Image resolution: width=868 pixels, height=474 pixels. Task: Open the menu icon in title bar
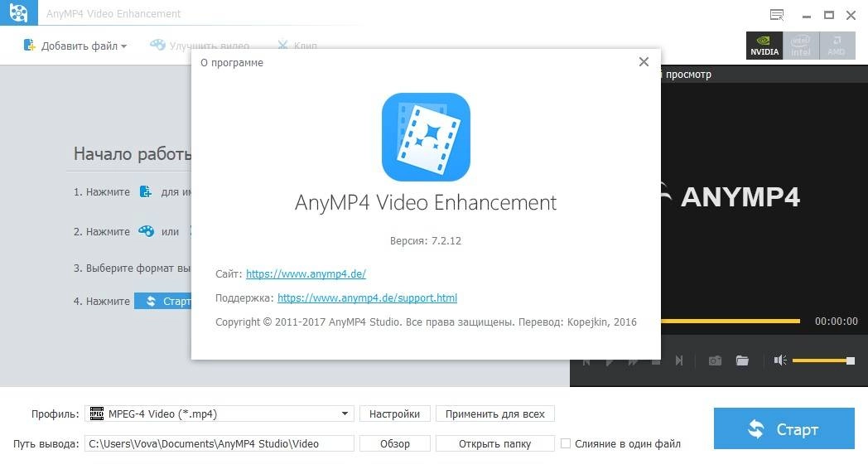(x=777, y=15)
